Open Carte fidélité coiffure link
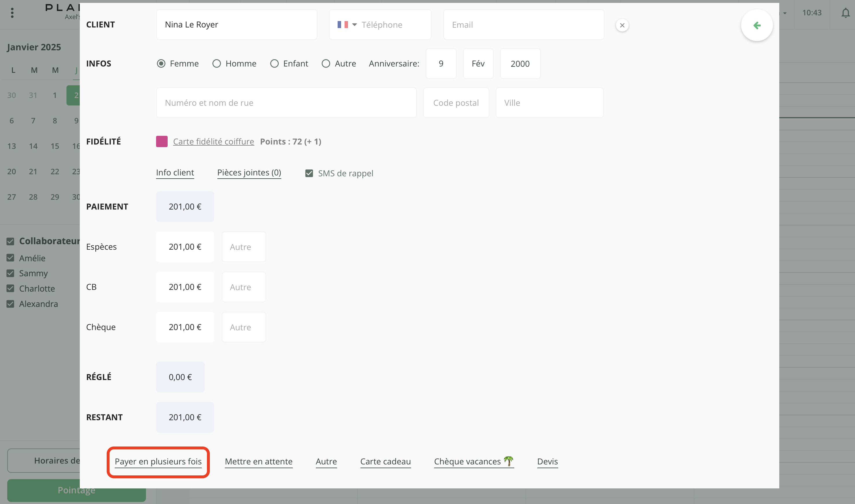855x504 pixels. pyautogui.click(x=213, y=141)
